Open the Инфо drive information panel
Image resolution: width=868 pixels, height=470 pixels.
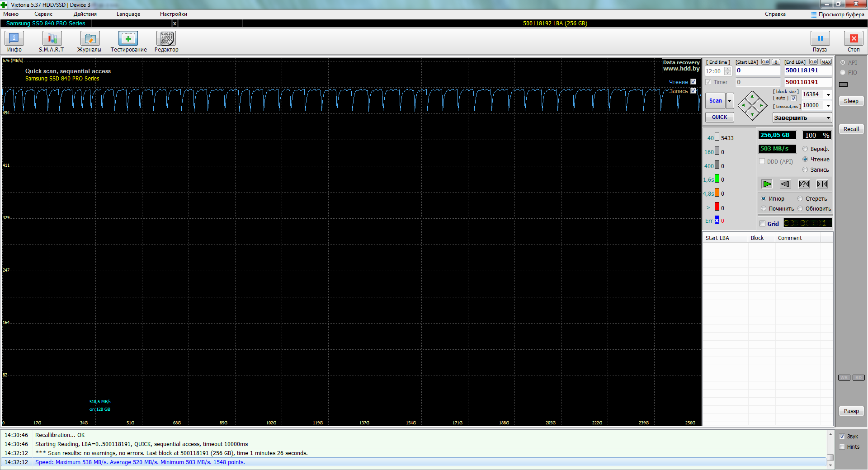(x=14, y=42)
